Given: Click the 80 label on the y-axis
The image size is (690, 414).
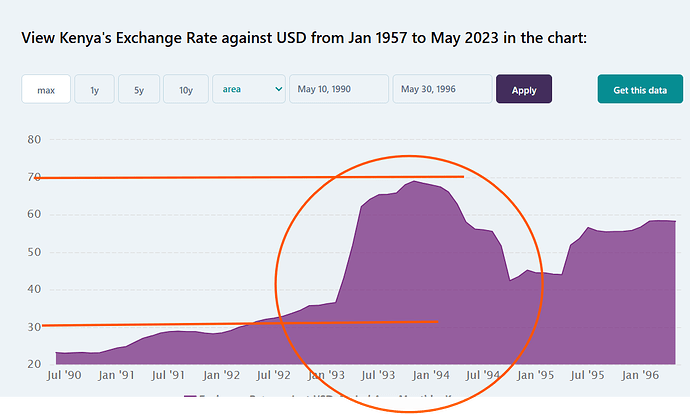Looking at the screenshot, I should pos(34,139).
